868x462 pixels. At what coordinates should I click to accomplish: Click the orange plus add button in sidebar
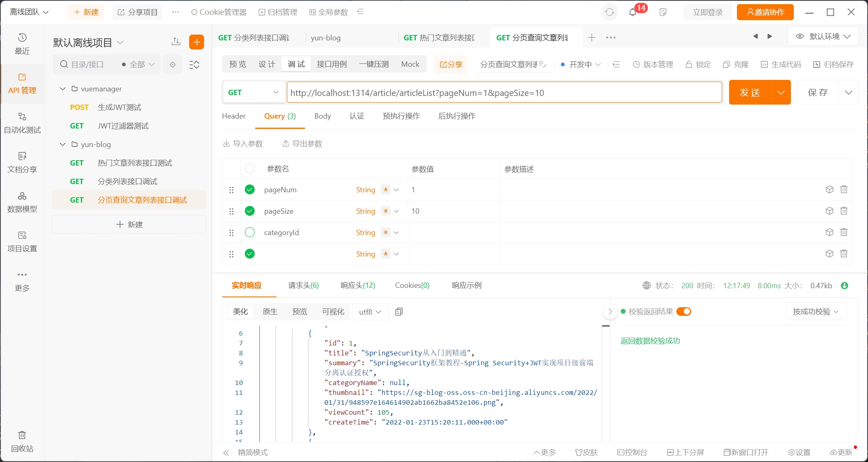[197, 42]
